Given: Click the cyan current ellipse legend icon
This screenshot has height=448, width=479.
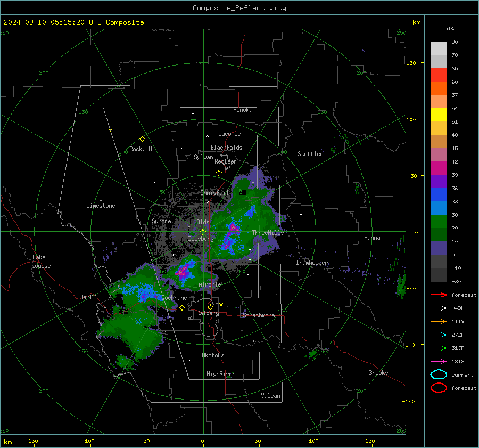Looking at the screenshot, I should tap(439, 374).
